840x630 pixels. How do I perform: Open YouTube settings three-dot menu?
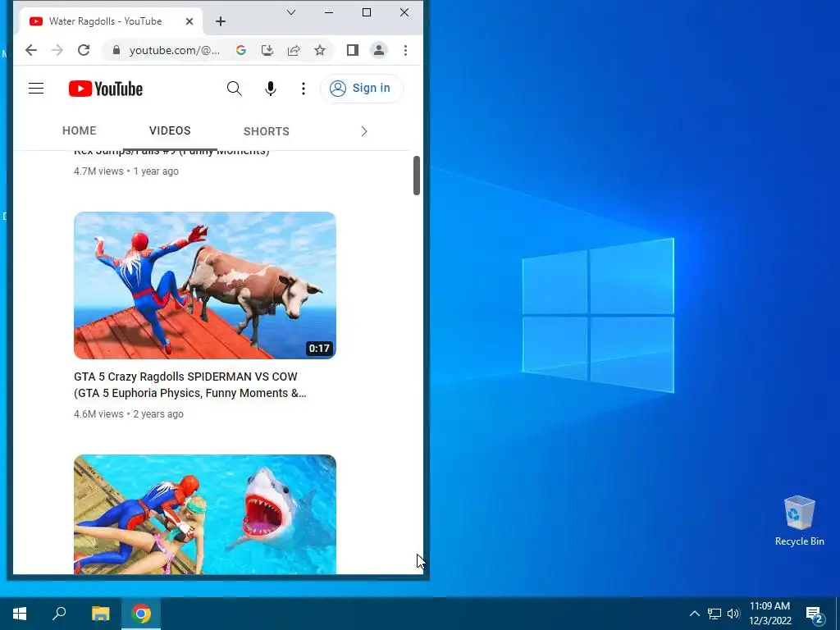[304, 89]
